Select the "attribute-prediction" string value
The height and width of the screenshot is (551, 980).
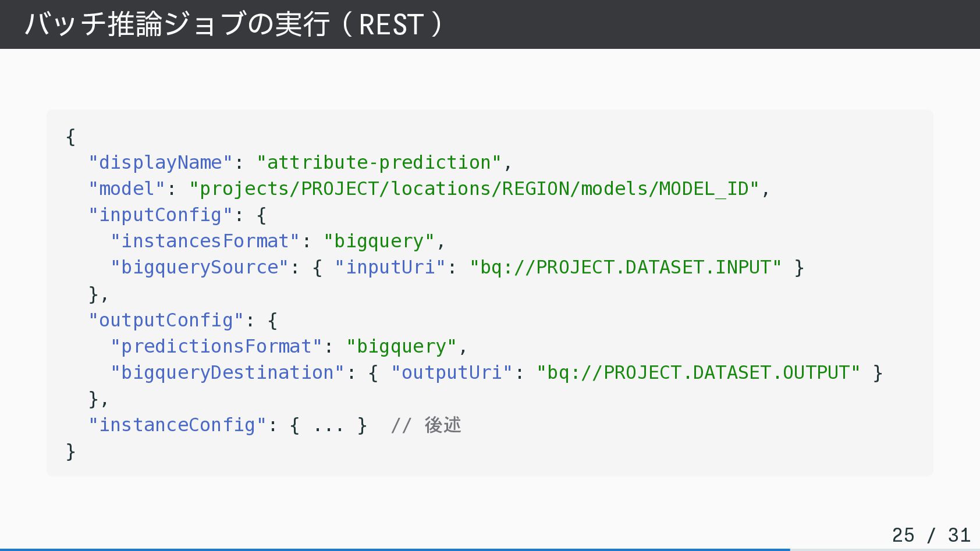pos(379,162)
